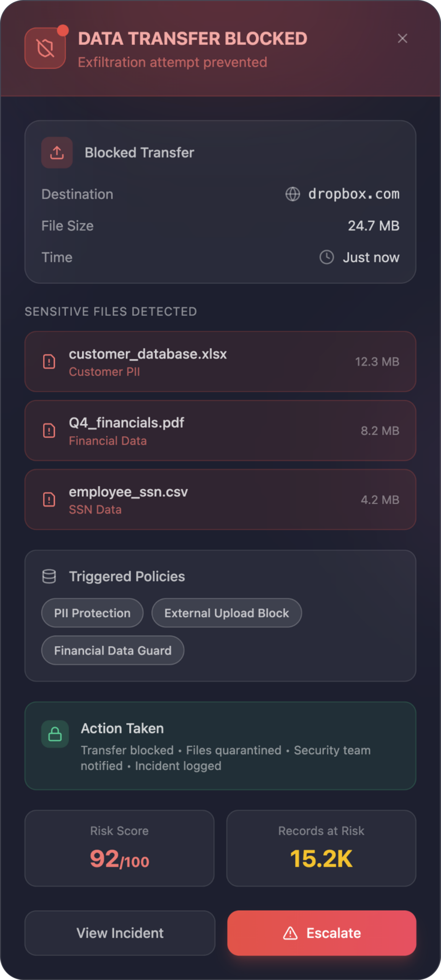
Task: Click the file alert icon for customer_database.xlsx
Action: (49, 362)
